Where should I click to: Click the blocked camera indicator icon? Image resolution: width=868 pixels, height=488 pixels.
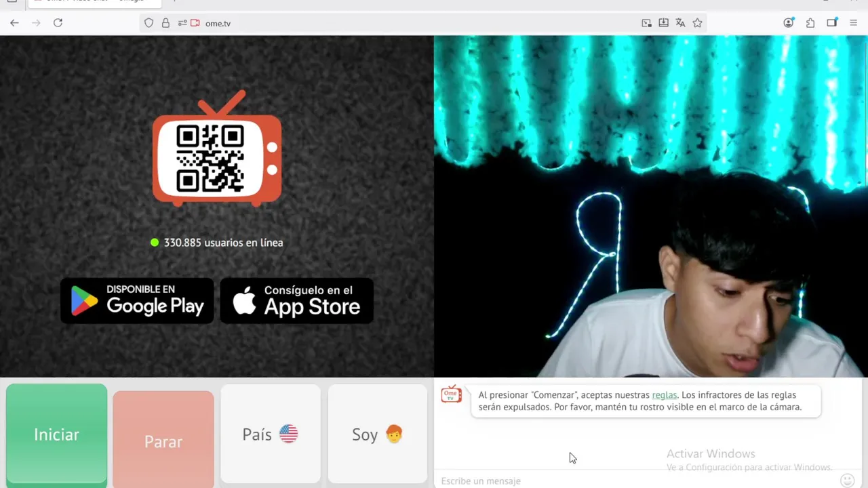click(195, 23)
